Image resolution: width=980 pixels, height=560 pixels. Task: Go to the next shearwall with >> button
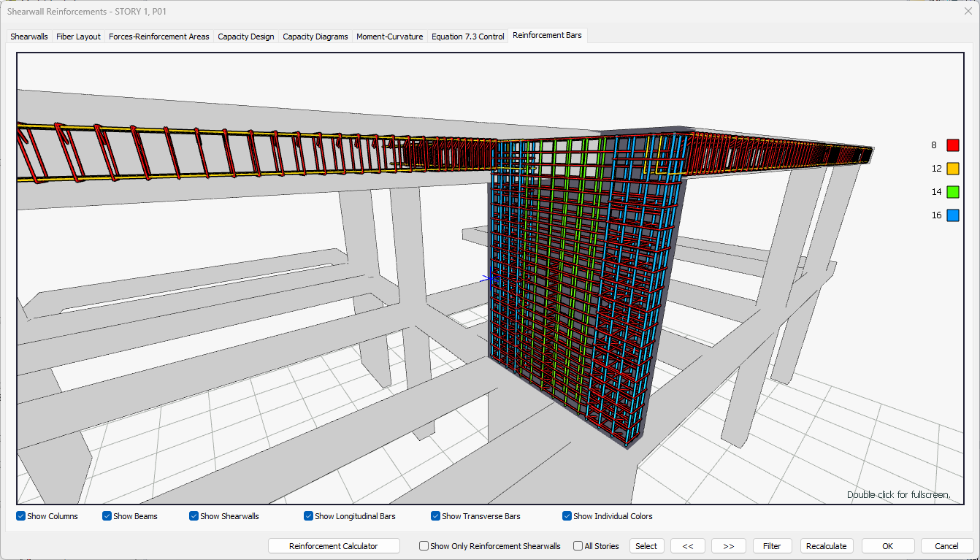[x=728, y=546]
